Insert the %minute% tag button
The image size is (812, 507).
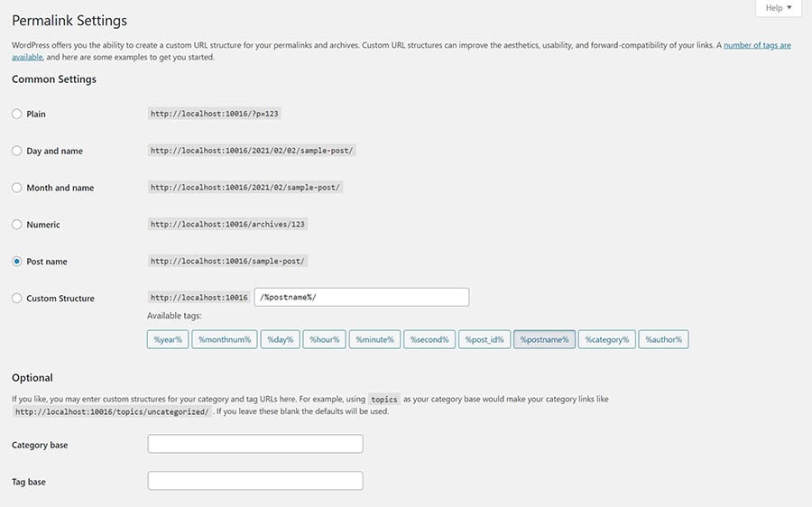tap(374, 339)
